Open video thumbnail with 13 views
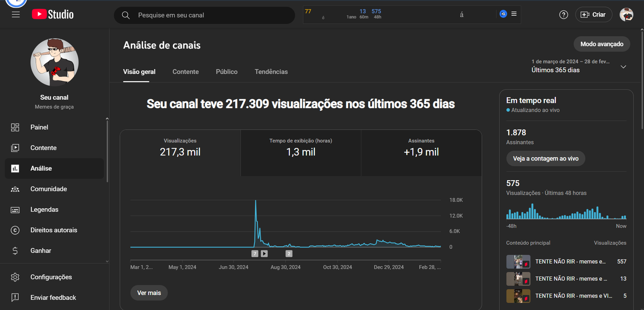Image resolution: width=644 pixels, height=310 pixels. [x=518, y=279]
